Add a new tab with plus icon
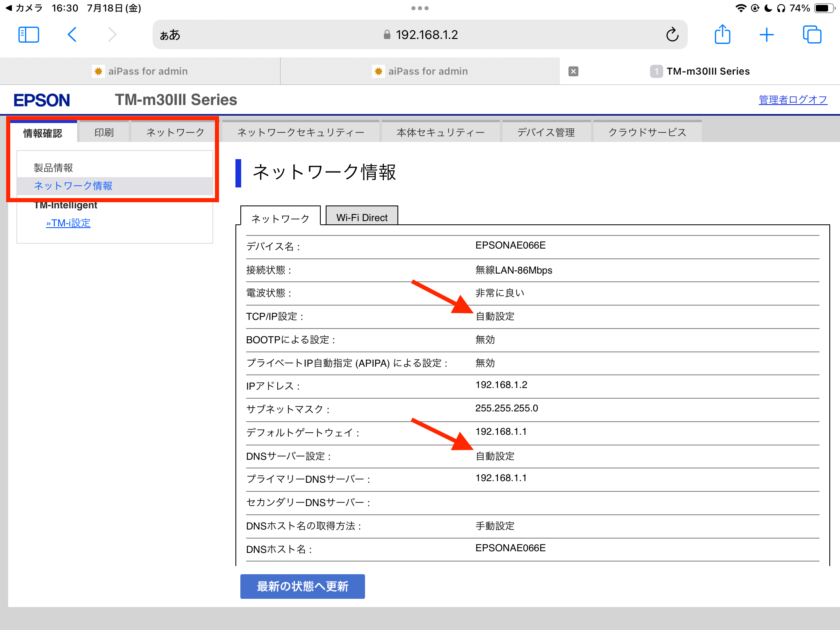The height and width of the screenshot is (630, 840). point(767,35)
